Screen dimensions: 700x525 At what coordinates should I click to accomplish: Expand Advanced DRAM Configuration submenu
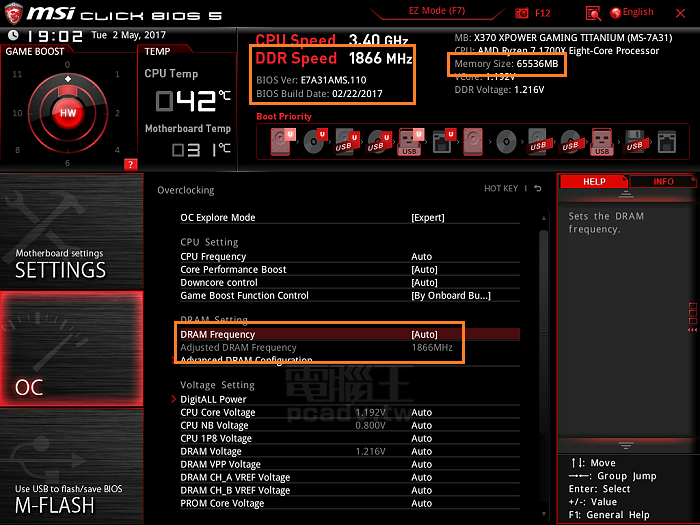pos(246,360)
